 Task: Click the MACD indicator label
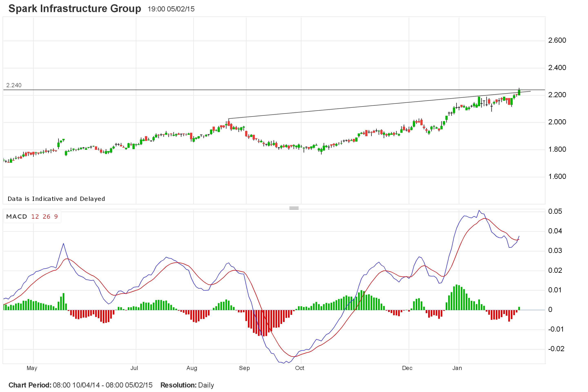coord(17,216)
